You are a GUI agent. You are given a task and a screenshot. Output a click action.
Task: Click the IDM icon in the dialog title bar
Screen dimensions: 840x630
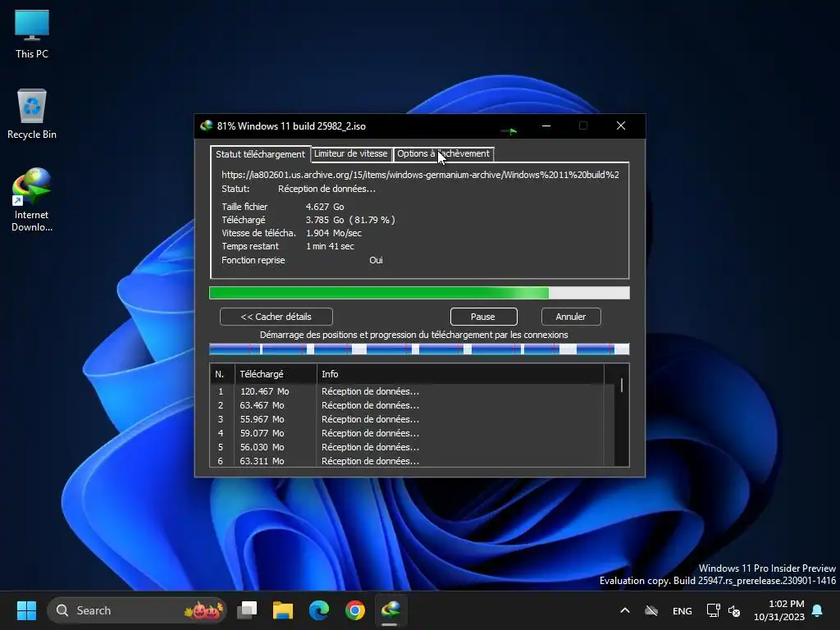point(206,126)
